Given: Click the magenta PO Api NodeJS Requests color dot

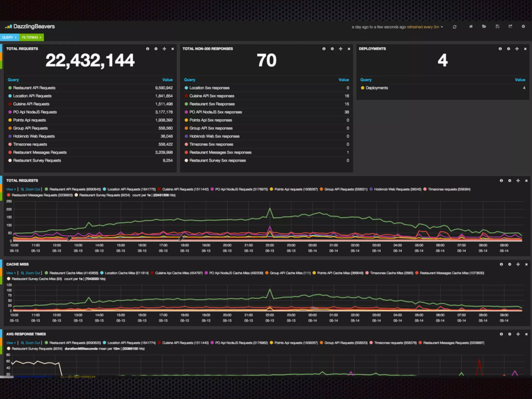Looking at the screenshot, I should [x=10, y=112].
